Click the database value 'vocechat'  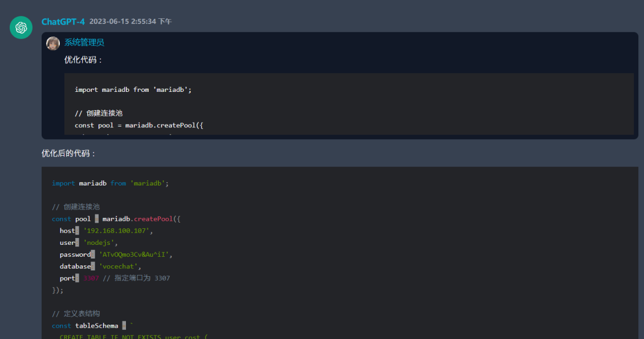(120, 267)
